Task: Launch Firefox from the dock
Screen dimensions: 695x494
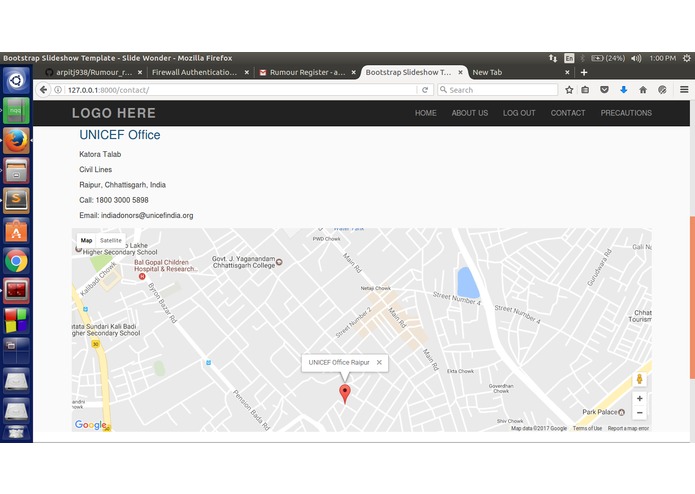Action: click(x=16, y=140)
